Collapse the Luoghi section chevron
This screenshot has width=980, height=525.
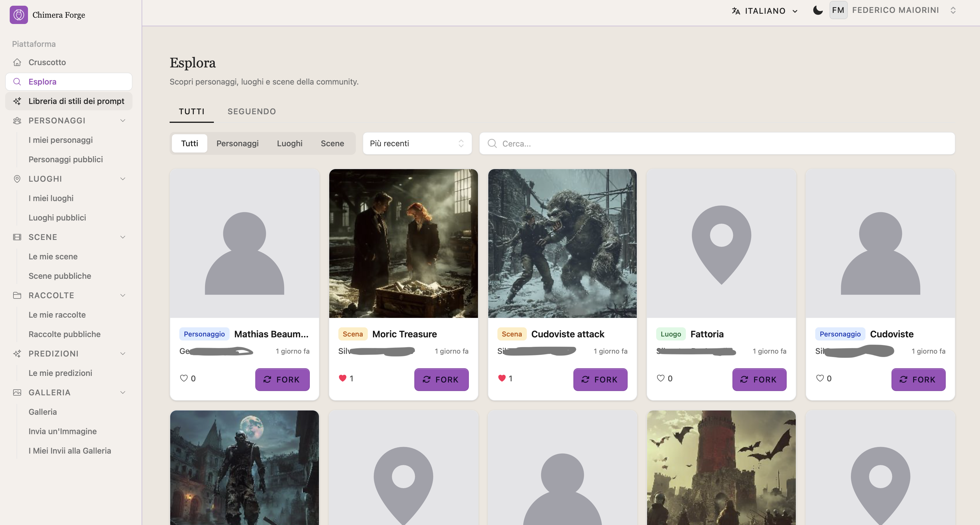coord(122,179)
